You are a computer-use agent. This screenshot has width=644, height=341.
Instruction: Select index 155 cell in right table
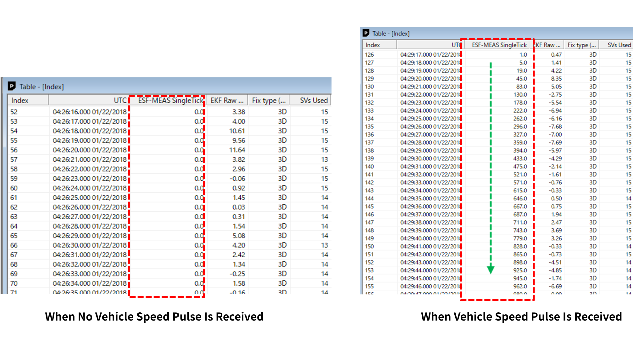point(369,286)
